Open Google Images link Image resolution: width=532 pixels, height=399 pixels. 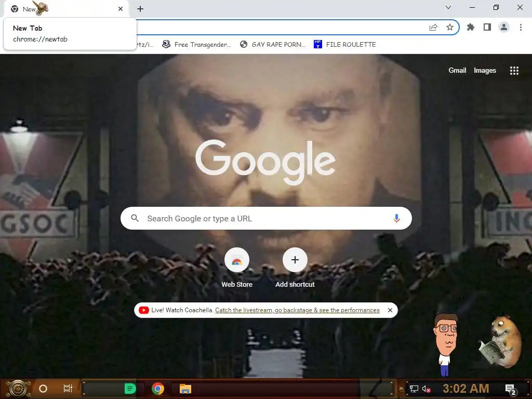tap(485, 70)
